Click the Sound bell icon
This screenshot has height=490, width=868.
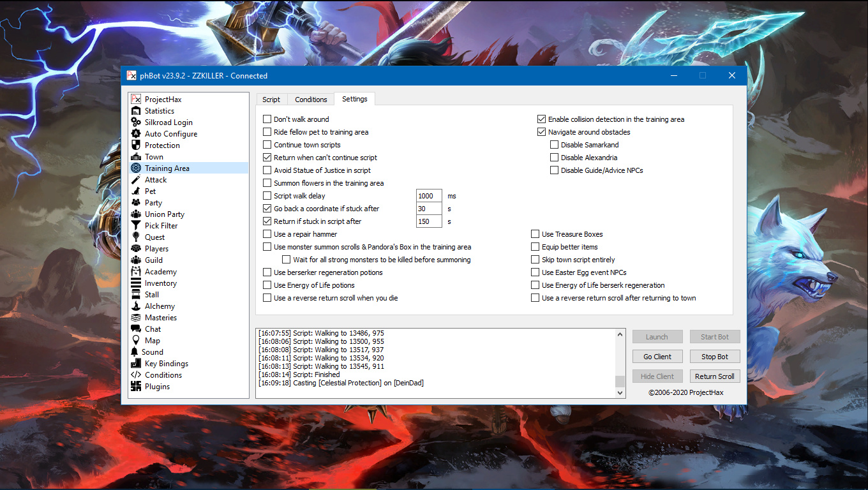[134, 352]
